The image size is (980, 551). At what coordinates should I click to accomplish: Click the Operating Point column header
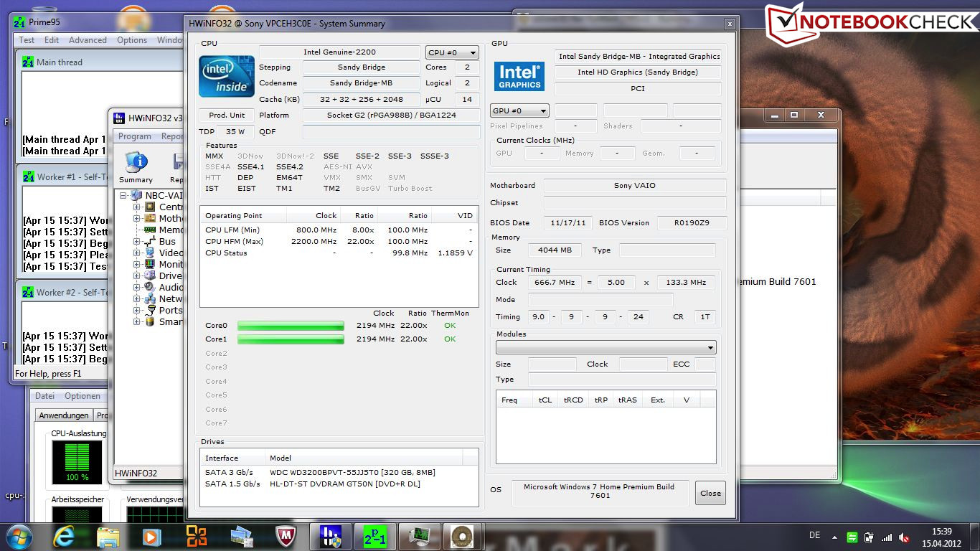point(243,215)
